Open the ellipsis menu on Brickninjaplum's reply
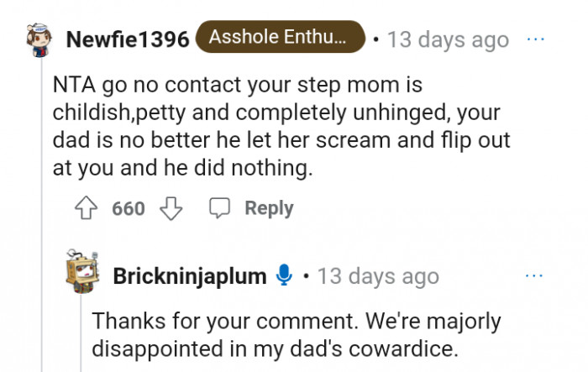This screenshot has width=588, height=372. (x=535, y=275)
